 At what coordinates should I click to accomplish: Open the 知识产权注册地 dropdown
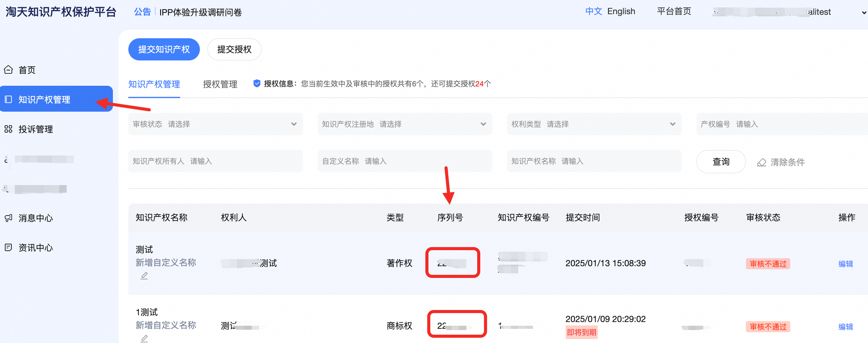coord(405,124)
